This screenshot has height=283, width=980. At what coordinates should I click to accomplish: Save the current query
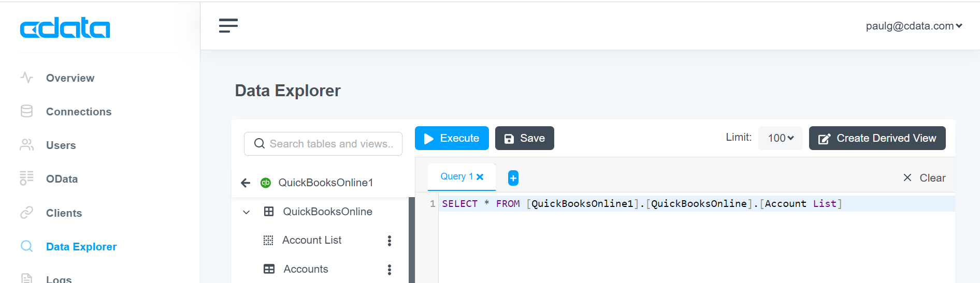pyautogui.click(x=525, y=138)
